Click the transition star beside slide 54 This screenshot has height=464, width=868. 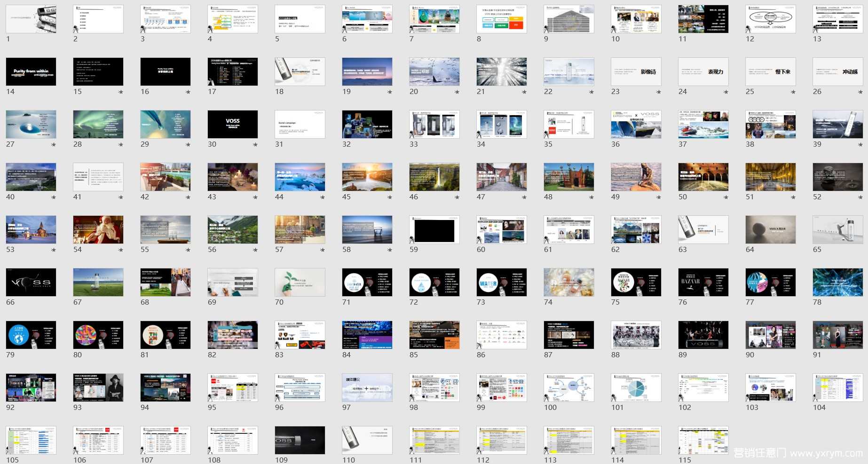(x=121, y=250)
